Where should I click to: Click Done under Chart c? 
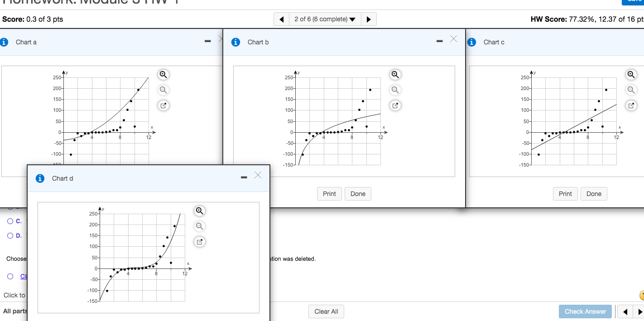point(594,194)
